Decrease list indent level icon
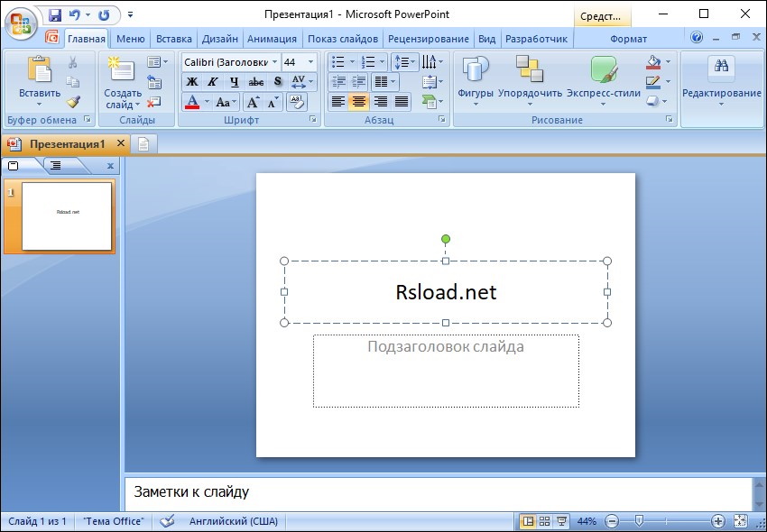 pos(338,82)
